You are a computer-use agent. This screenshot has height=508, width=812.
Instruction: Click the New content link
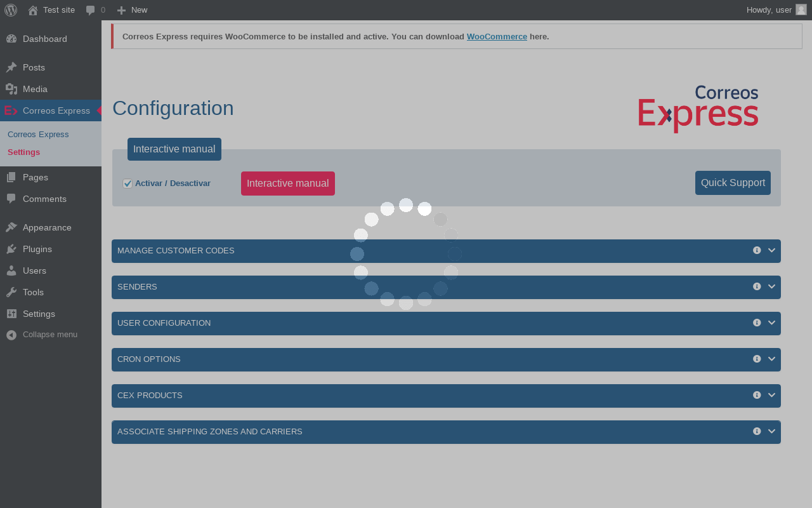tap(139, 10)
